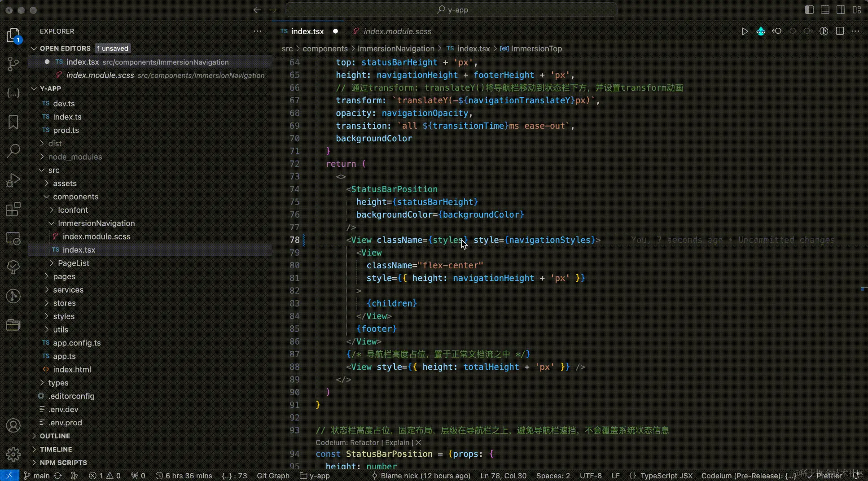The height and width of the screenshot is (481, 868).
Task: Toggle the secondary sidebar visibility
Action: pyautogui.click(x=841, y=10)
